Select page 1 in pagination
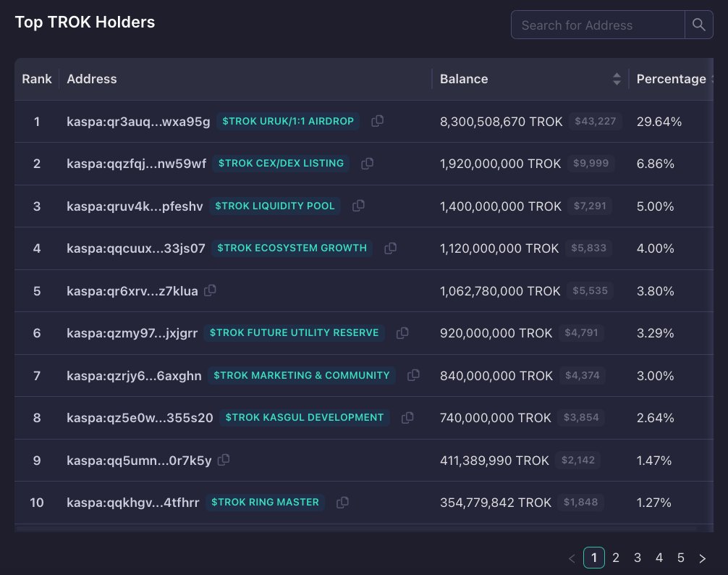The image size is (728, 575). [594, 558]
